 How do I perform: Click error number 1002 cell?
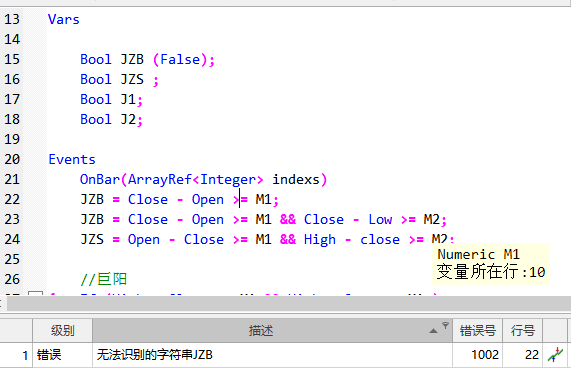485,354
